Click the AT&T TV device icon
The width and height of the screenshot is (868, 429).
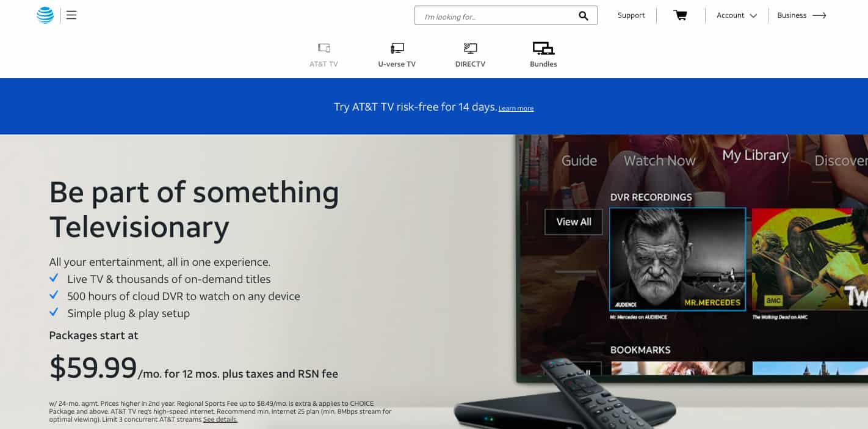click(324, 48)
